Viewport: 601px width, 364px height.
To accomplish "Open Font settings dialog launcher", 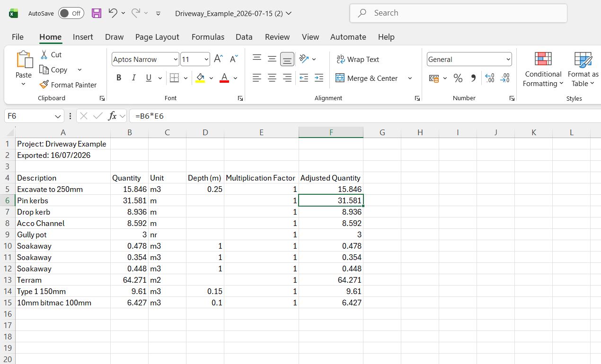I will [x=240, y=98].
